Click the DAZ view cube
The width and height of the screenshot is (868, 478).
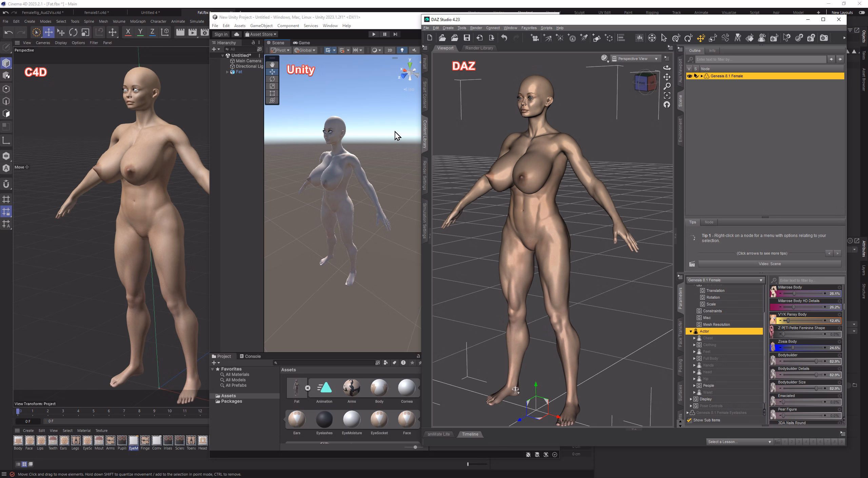tap(646, 82)
